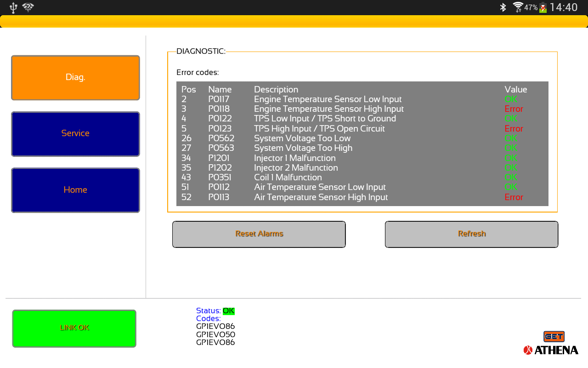Click the LINK OK status button
Image resolution: width=588 pixels, height=368 pixels.
74,328
